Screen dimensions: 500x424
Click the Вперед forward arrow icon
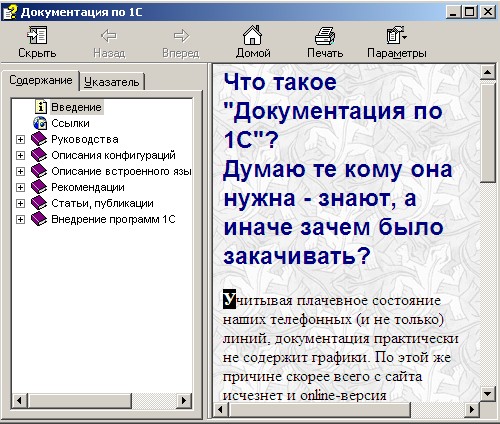coord(181,36)
